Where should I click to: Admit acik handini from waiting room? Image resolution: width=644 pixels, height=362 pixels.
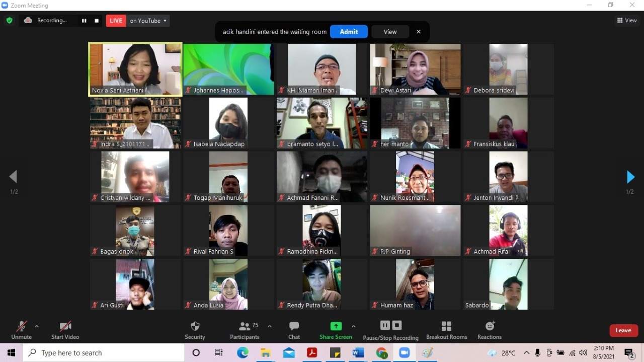349,32
